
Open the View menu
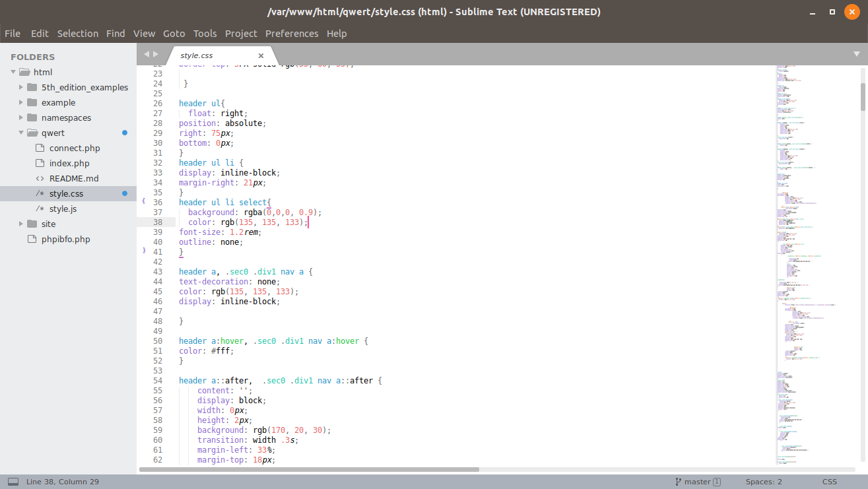tap(144, 34)
